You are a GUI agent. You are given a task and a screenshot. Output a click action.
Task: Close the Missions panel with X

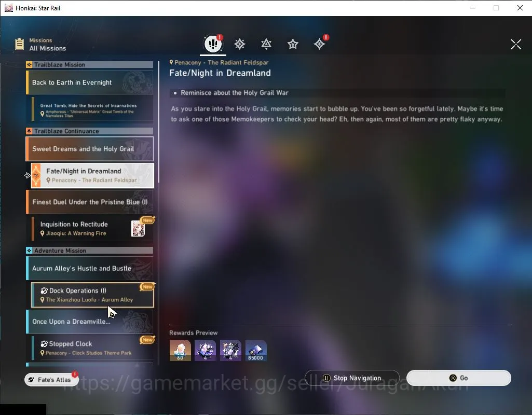[x=516, y=44]
